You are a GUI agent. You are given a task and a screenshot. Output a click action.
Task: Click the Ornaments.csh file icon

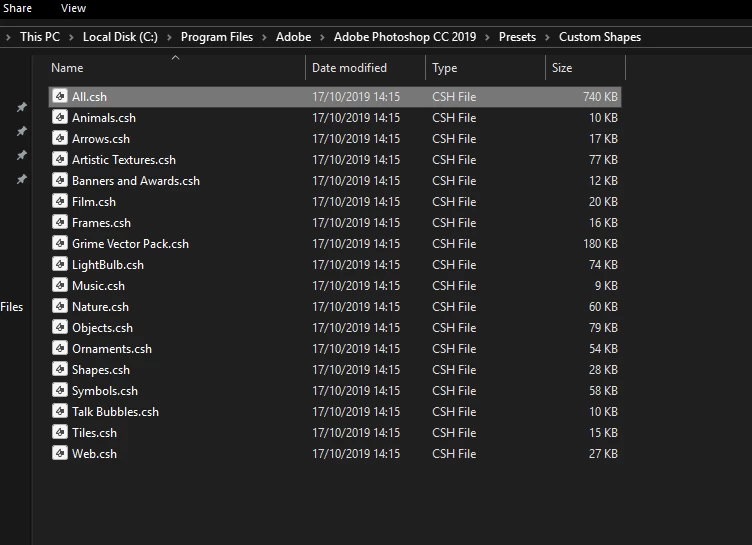(x=60, y=348)
